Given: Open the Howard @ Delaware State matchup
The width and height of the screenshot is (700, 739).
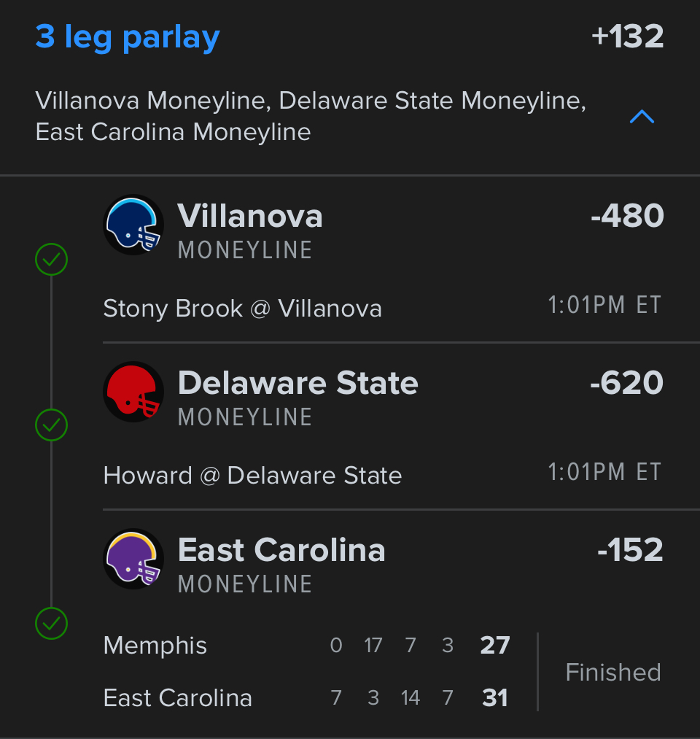Looking at the screenshot, I should [x=252, y=476].
